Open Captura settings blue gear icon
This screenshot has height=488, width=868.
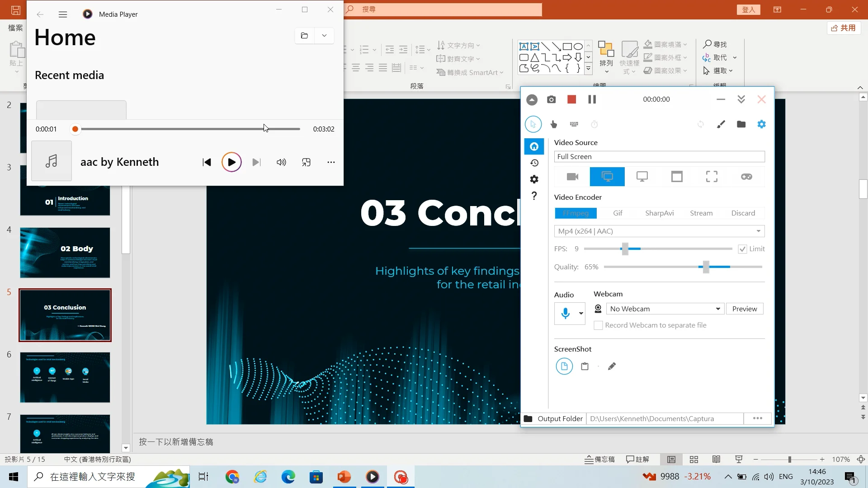point(761,124)
